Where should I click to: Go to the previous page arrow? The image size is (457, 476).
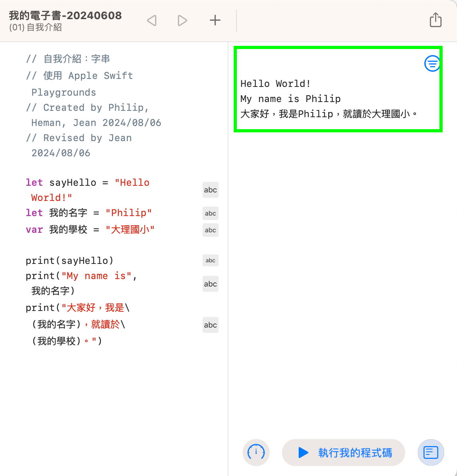152,20
